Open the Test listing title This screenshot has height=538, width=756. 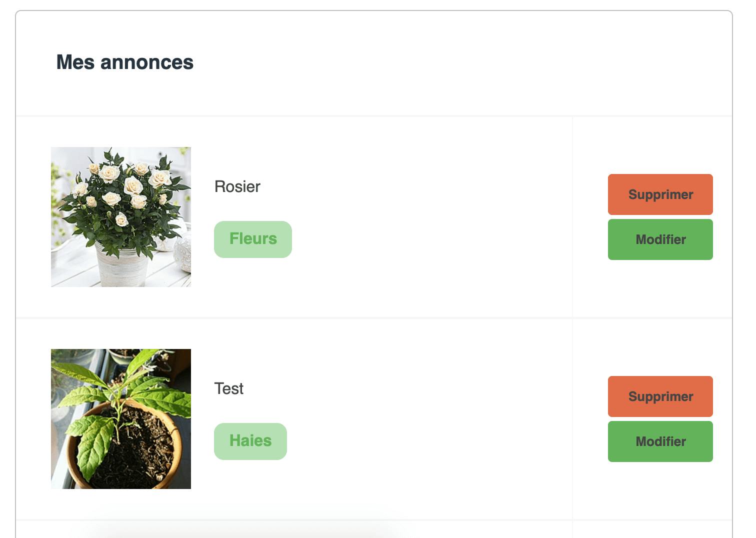click(229, 388)
